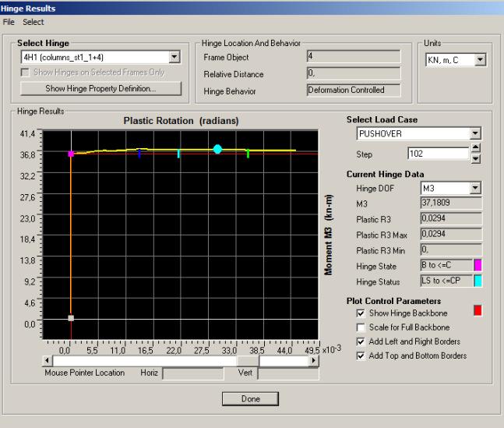Viewport: 504px width, 428px height.
Task: Click the Plastic R3 Max value field
Action: point(451,234)
